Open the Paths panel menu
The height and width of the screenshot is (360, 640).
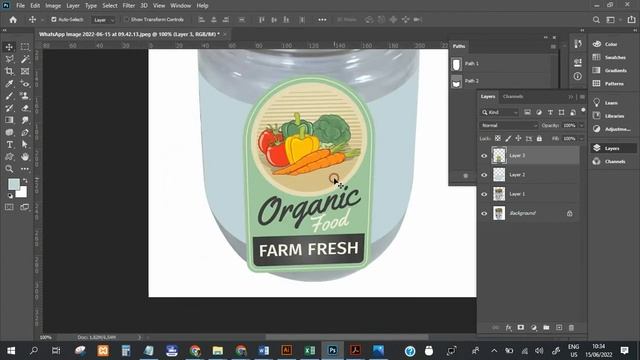(x=553, y=47)
